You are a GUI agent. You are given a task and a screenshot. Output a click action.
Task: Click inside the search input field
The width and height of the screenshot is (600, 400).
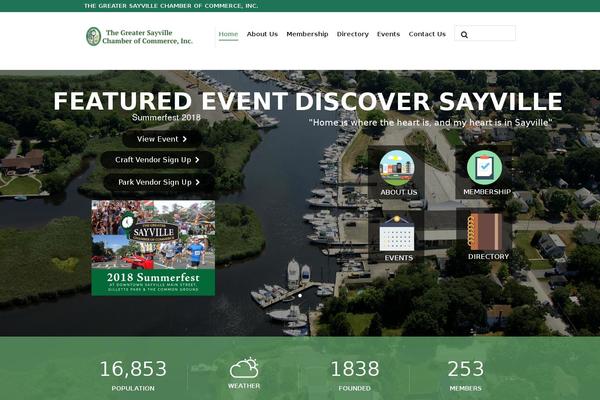click(485, 33)
